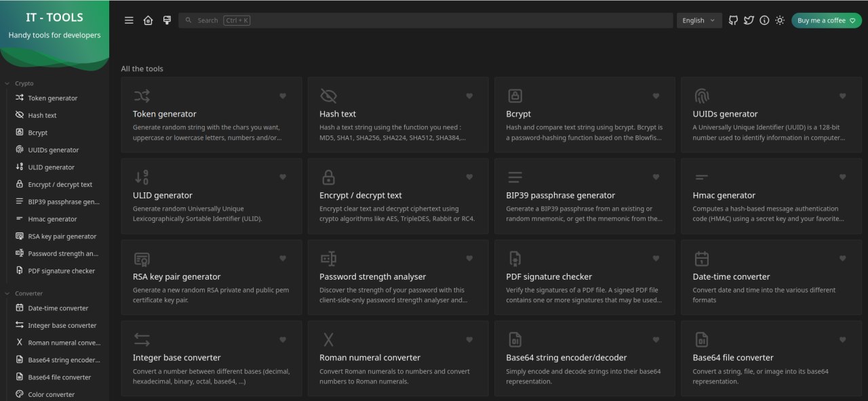Favorite the Token generator card heart
The height and width of the screenshot is (401, 868).
(283, 96)
